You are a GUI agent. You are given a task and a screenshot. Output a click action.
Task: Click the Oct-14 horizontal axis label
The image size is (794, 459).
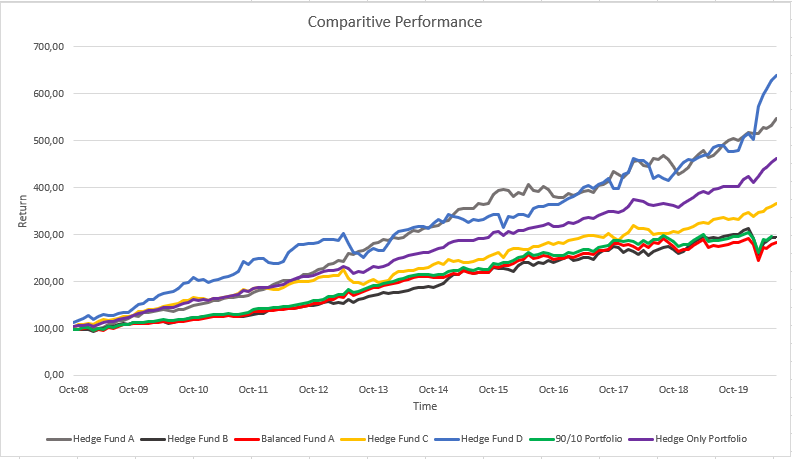point(434,390)
